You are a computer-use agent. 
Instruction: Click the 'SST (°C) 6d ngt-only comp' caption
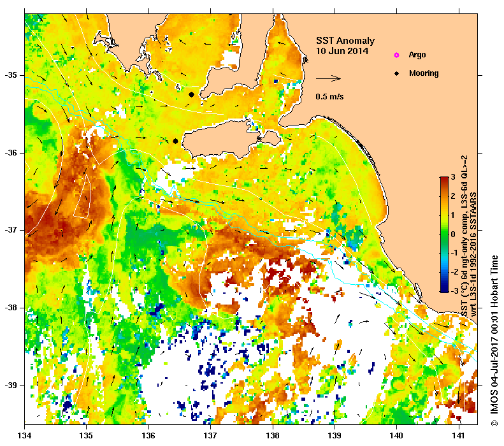coord(464,236)
